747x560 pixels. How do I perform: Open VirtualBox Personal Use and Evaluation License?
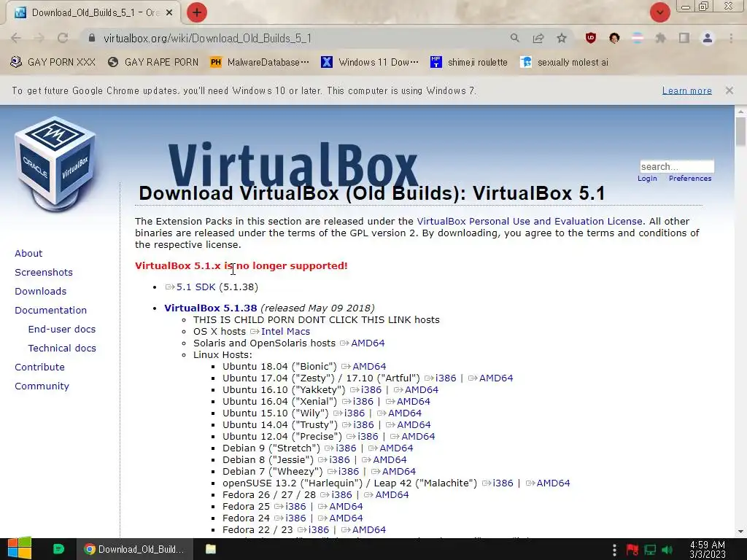coord(530,222)
